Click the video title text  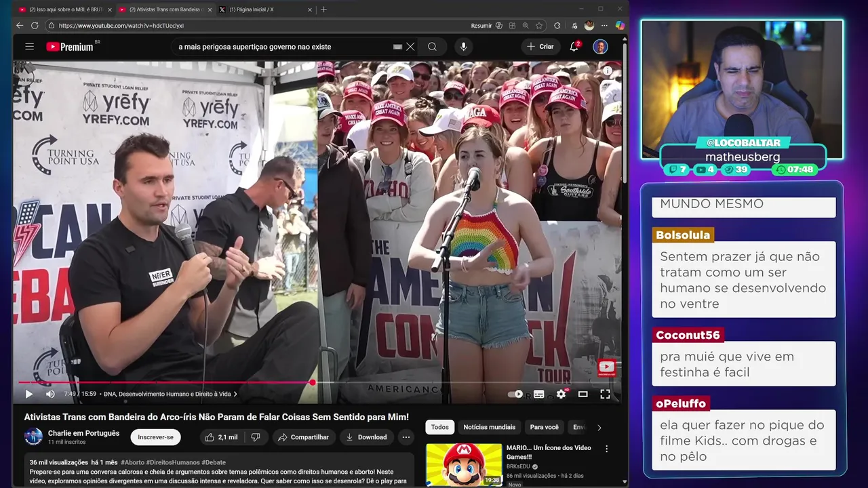(216, 417)
